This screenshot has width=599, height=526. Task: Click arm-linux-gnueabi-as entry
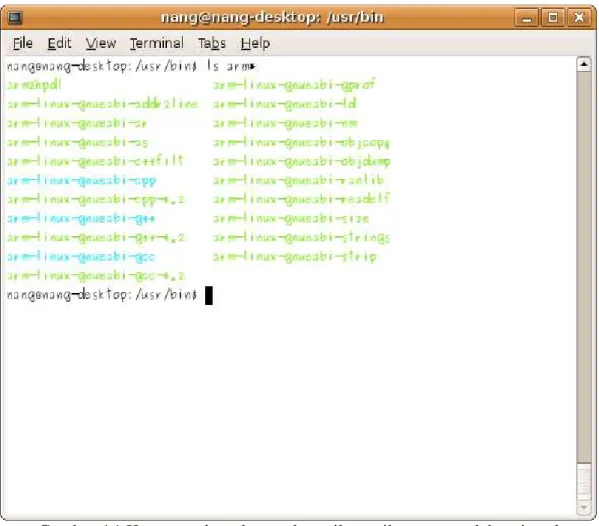click(78, 142)
